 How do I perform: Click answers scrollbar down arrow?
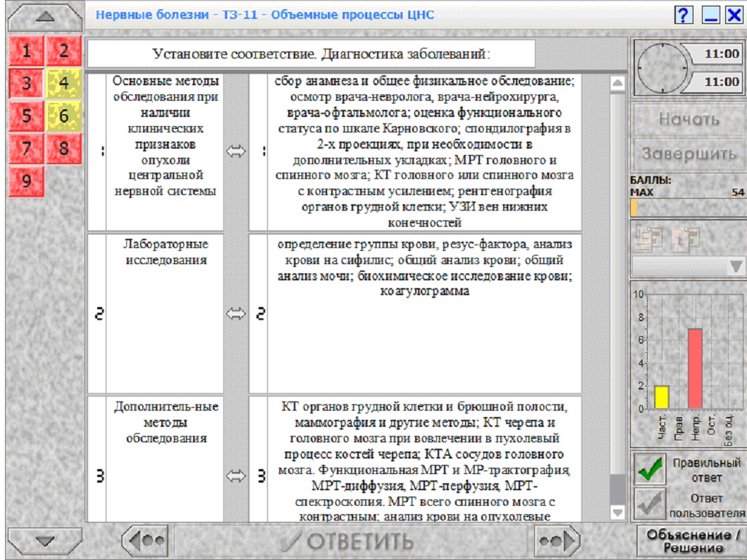click(617, 512)
